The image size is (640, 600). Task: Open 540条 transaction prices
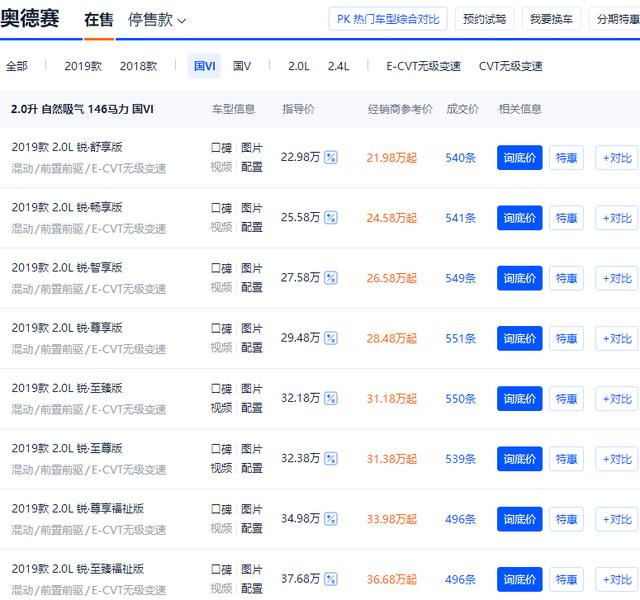(460, 158)
